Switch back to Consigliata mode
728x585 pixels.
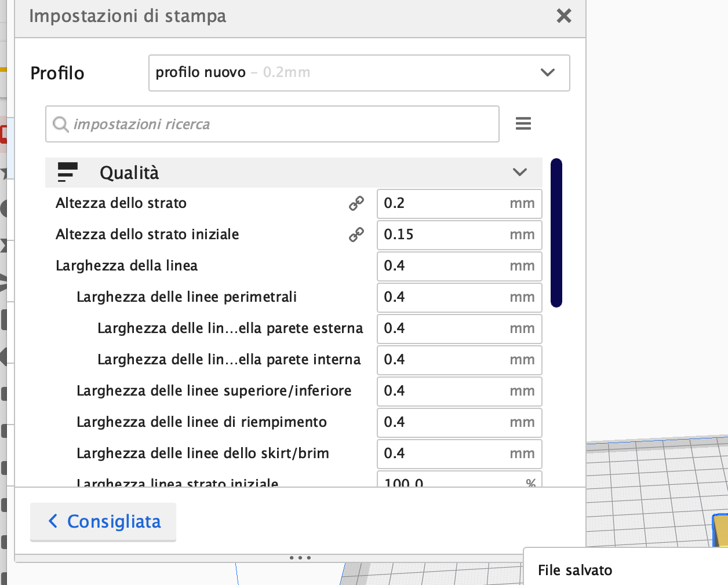pyautogui.click(x=103, y=522)
